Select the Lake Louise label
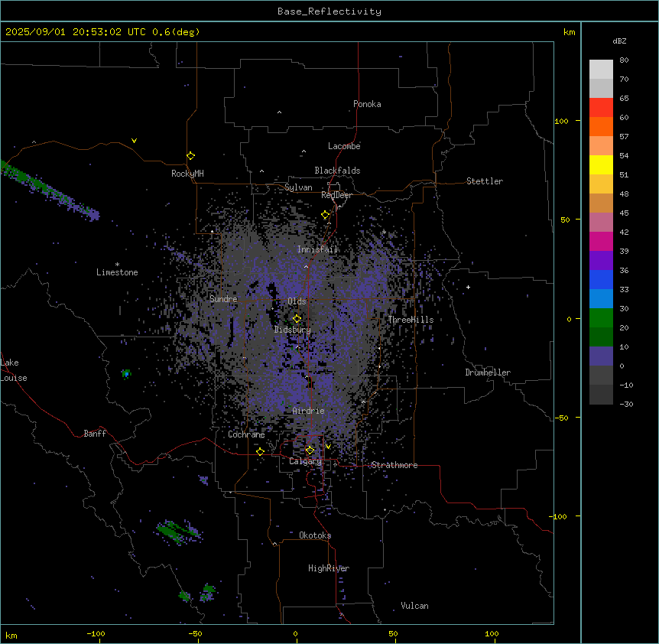This screenshot has height=644, width=659. click(14, 370)
